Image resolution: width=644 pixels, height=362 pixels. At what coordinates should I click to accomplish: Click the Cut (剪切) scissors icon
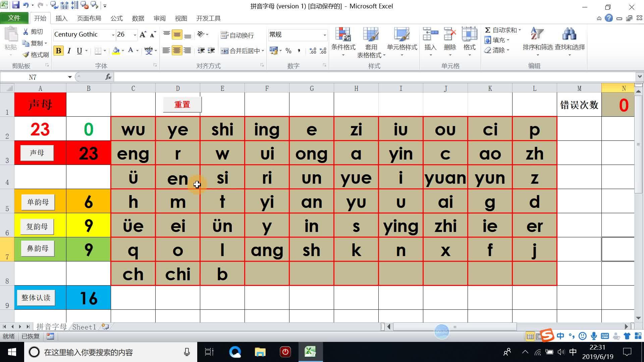tap(25, 32)
